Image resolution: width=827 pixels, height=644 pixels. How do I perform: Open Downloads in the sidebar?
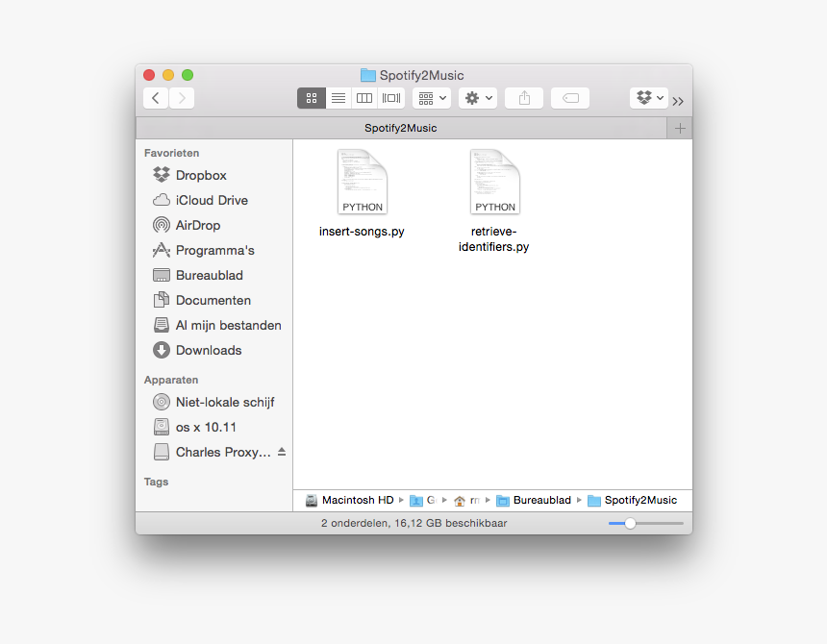tap(213, 351)
